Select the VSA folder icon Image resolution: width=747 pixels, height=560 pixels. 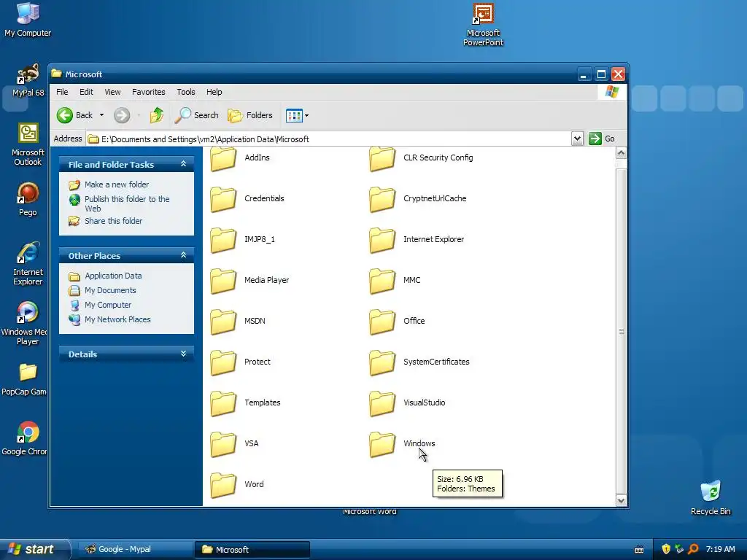223,444
